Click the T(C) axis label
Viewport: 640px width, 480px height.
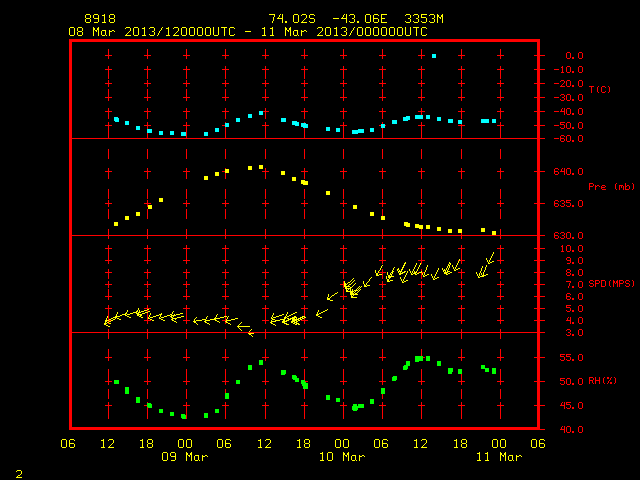[x=600, y=89]
